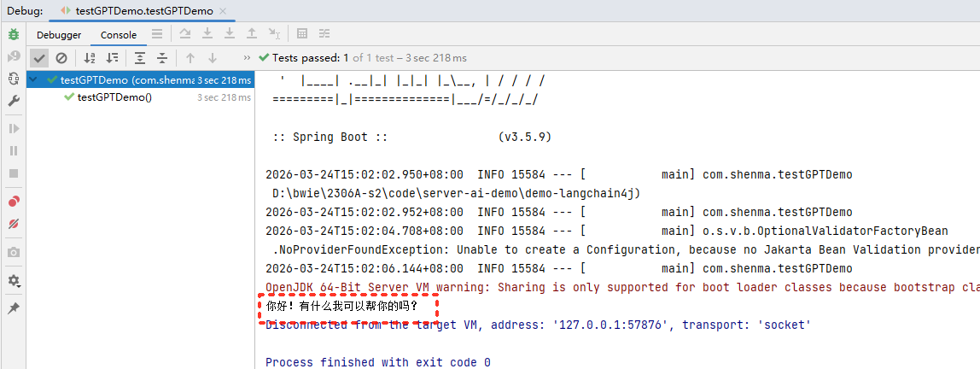The width and height of the screenshot is (980, 369).
Task: Collapse the testGPTDemo root tree node arrow
Action: pyautogui.click(x=34, y=80)
